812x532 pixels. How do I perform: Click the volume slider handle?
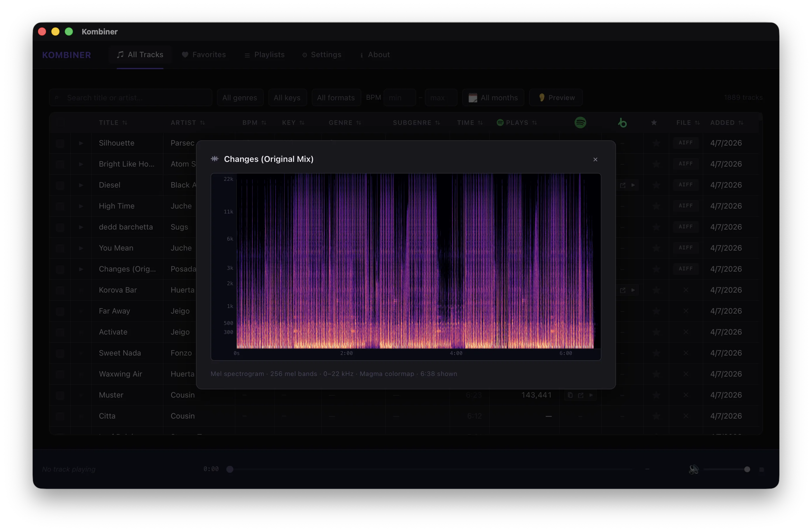[747, 470]
